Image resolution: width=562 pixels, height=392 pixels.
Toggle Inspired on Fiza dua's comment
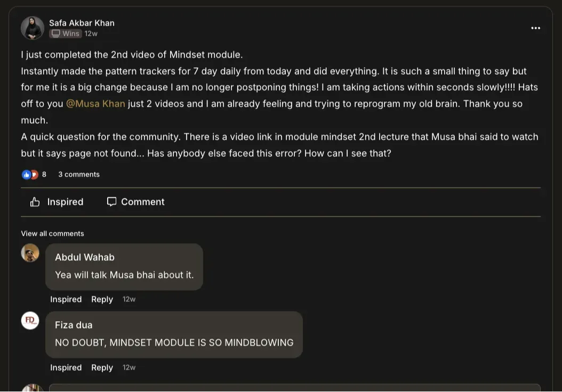(66, 367)
